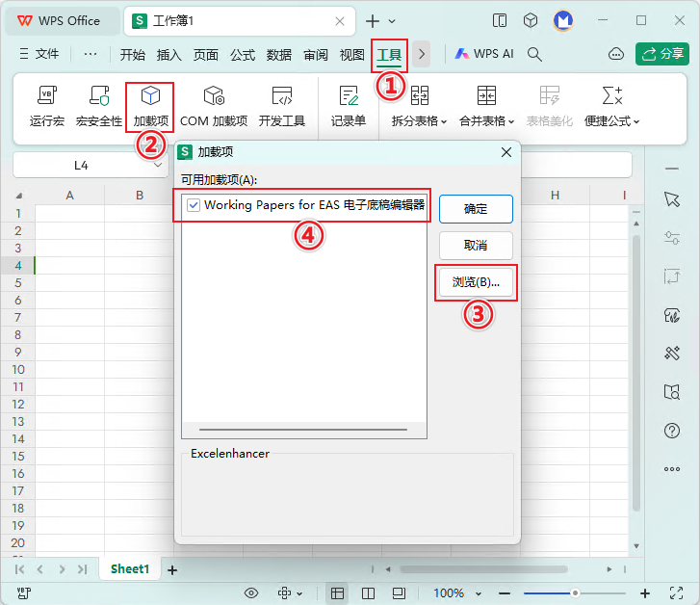Add a new sheet with plus button
Image resolution: width=700 pixels, height=605 pixels.
[173, 569]
